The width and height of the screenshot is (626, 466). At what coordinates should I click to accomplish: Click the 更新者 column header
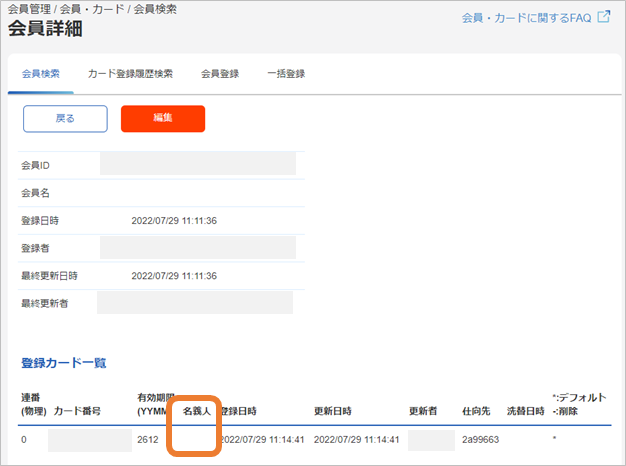[423, 411]
